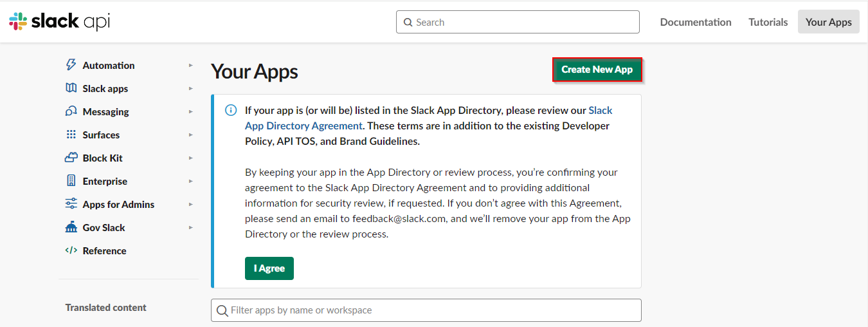Open Surfaces in the sidebar
The image size is (868, 327).
(102, 135)
